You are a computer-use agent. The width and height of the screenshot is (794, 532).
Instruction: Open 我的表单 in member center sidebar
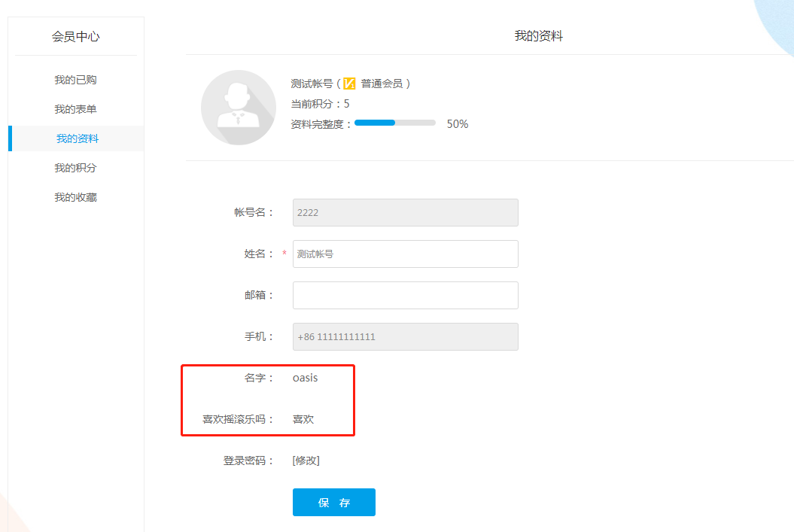click(x=75, y=109)
